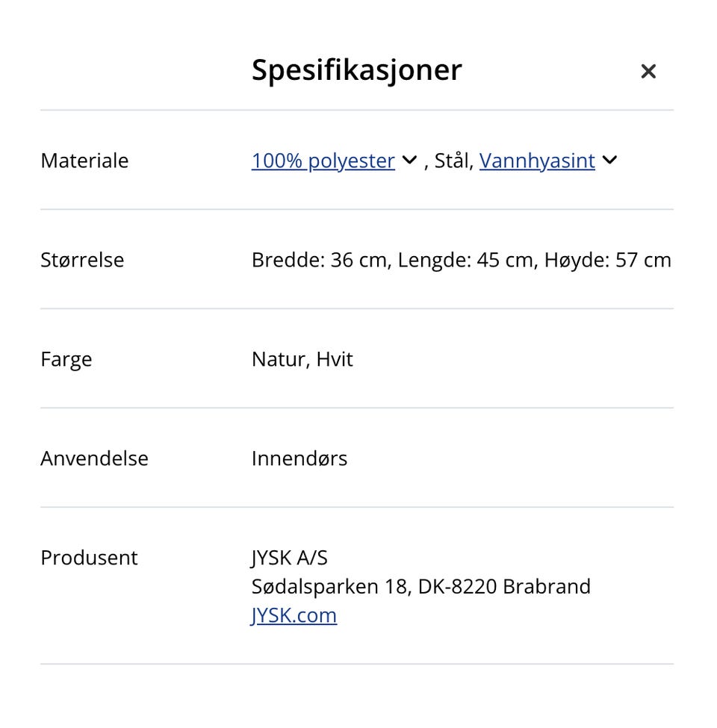
Task: Click the Anvendelse specification label
Action: (x=94, y=458)
